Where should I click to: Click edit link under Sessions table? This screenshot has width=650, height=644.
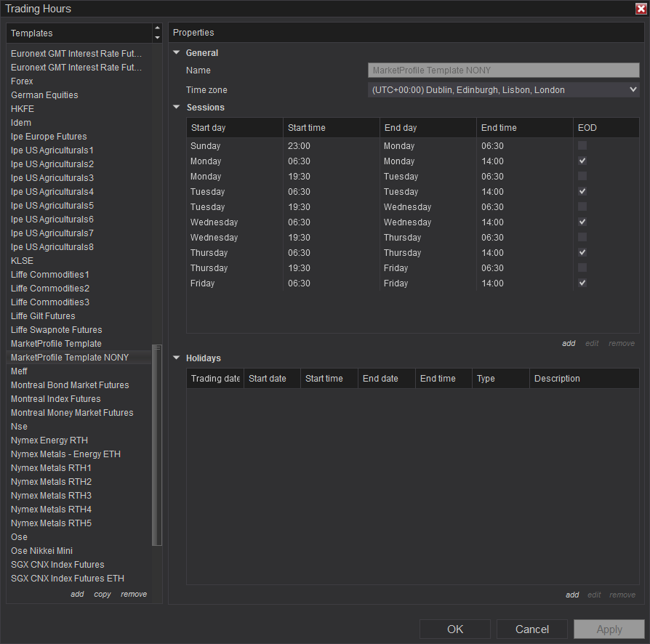[x=592, y=343]
